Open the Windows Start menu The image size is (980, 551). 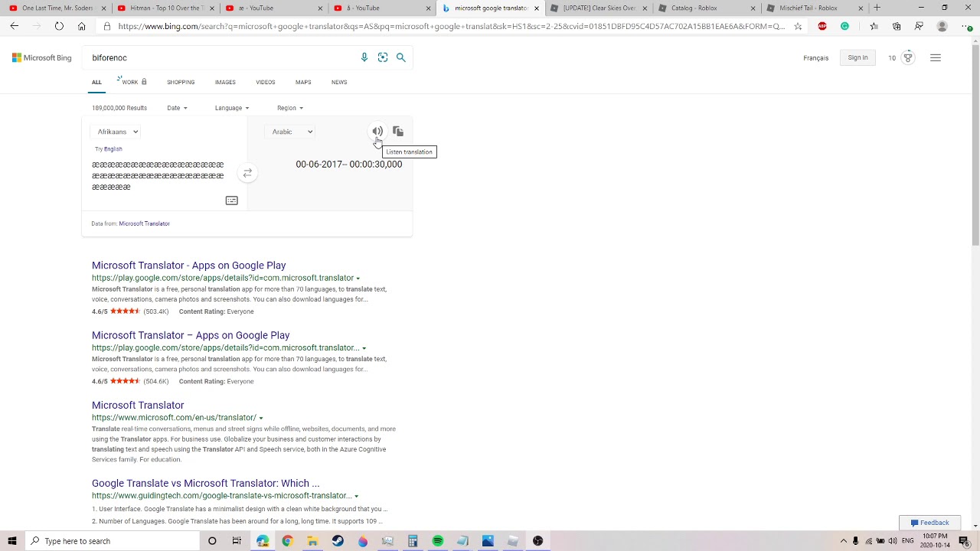tap(12, 541)
